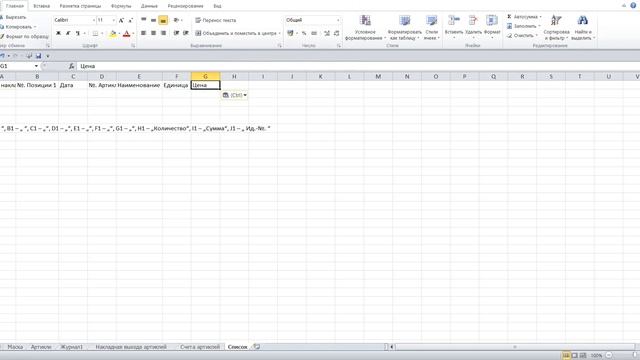Toggle bold formatting button
The image size is (640, 360).
click(x=58, y=33)
